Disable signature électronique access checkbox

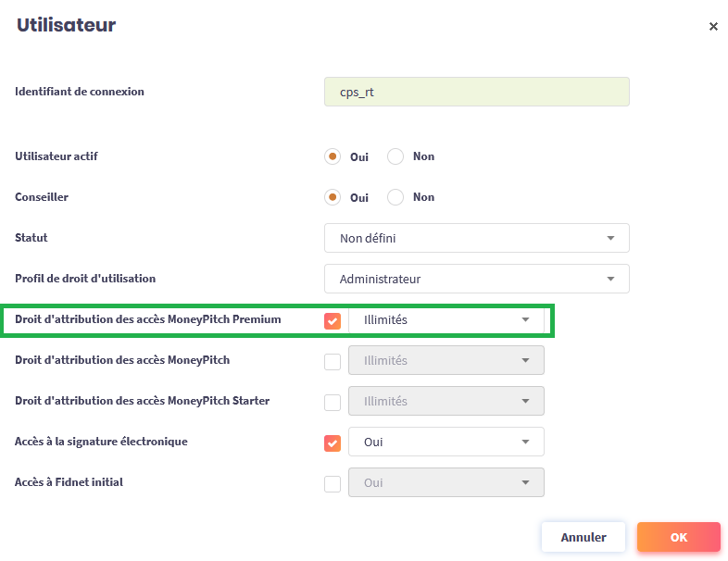pyautogui.click(x=333, y=443)
